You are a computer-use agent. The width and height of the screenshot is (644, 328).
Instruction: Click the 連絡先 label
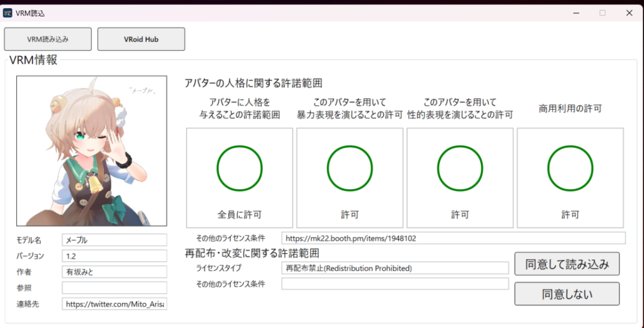[27, 304]
